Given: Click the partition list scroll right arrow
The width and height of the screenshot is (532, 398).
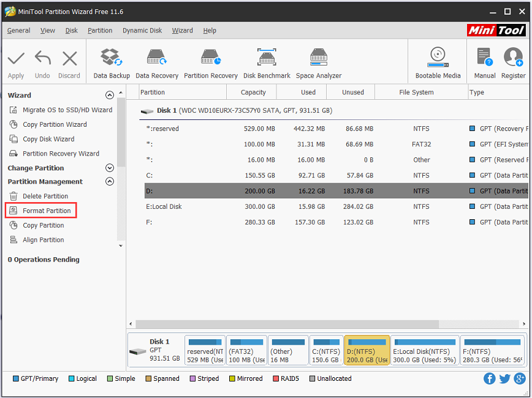Looking at the screenshot, I should pos(524,324).
